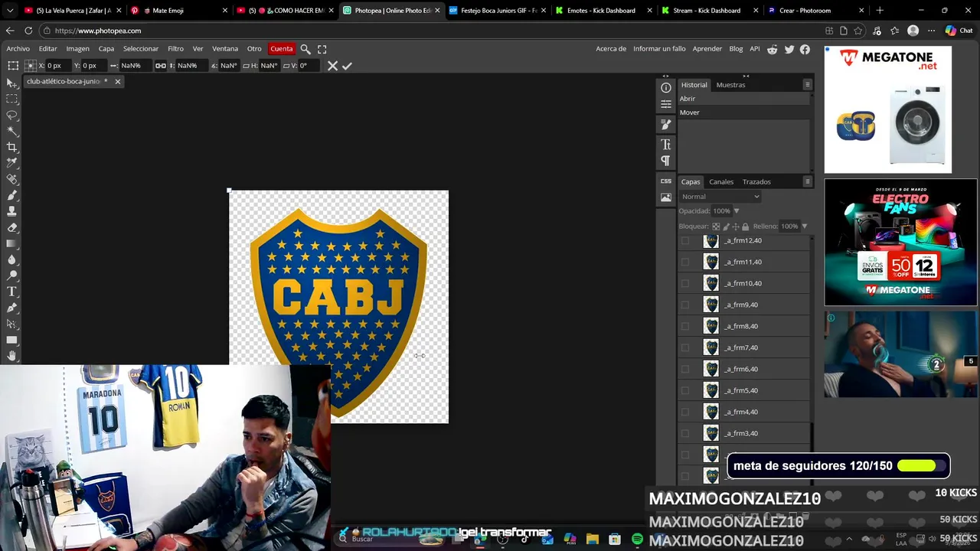Toggle visibility of layer _a_frm7,40
Screen dimensions: 980x551
(685, 347)
